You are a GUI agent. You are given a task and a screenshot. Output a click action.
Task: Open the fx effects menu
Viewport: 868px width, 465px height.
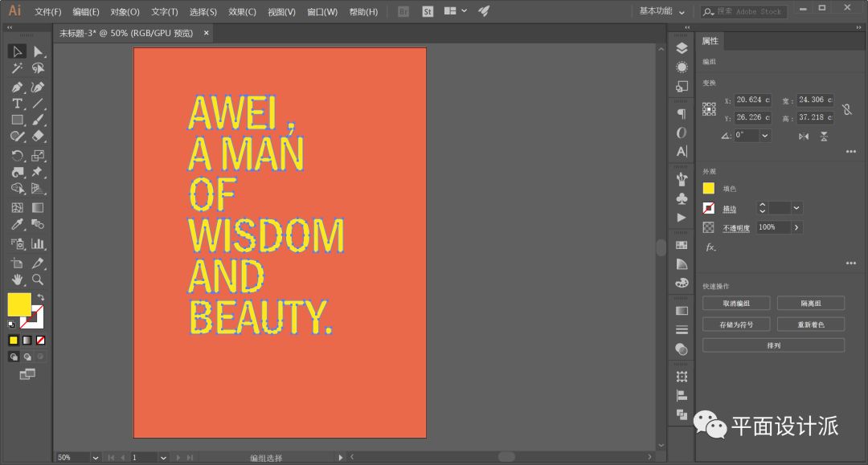click(x=710, y=248)
